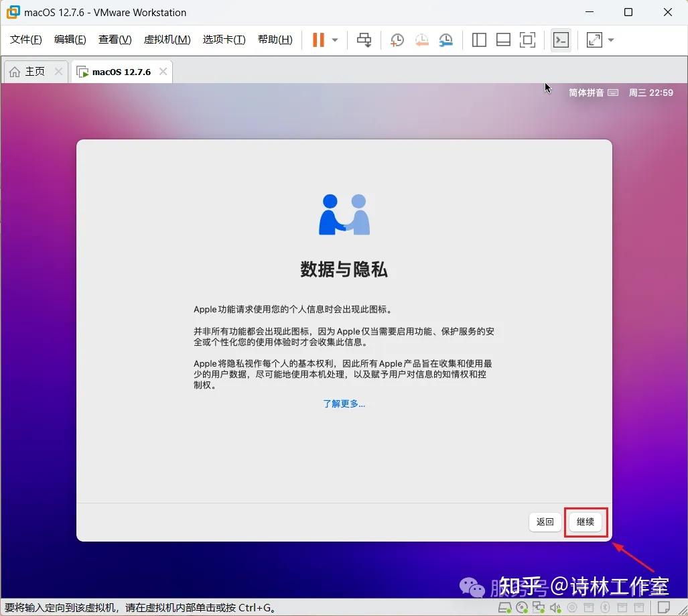Viewport: 688px width, 616px height.
Task: Send Ctrl+Alt+Del to the virtual machine
Action: (364, 40)
